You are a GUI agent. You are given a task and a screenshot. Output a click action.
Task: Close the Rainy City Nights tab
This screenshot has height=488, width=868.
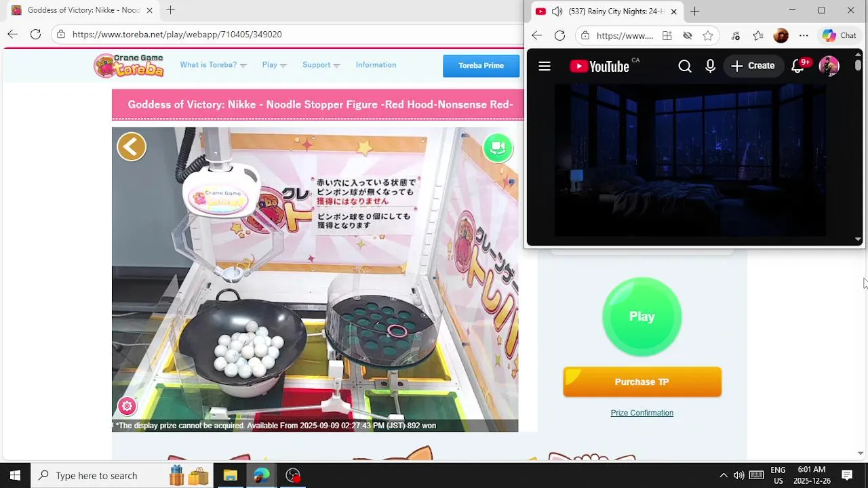tap(674, 11)
